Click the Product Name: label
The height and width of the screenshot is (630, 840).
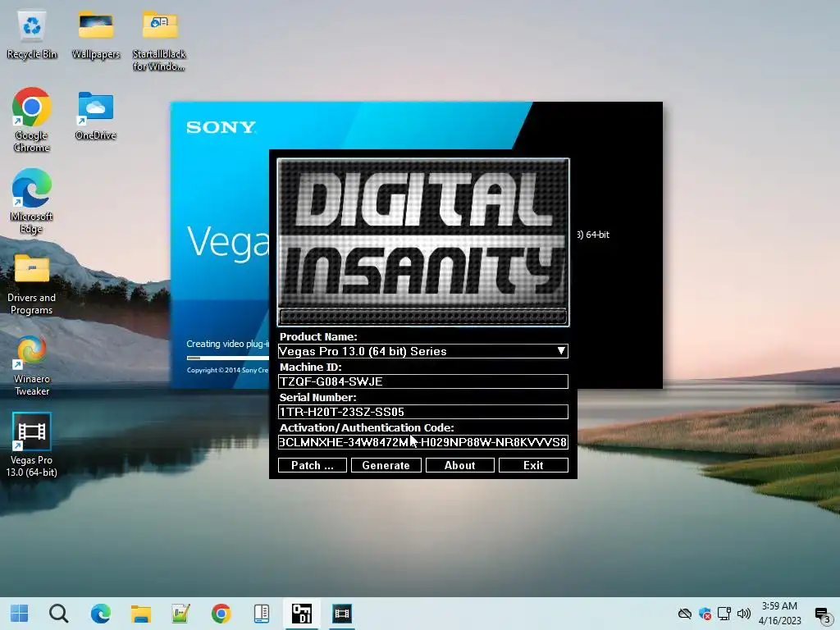(x=318, y=337)
